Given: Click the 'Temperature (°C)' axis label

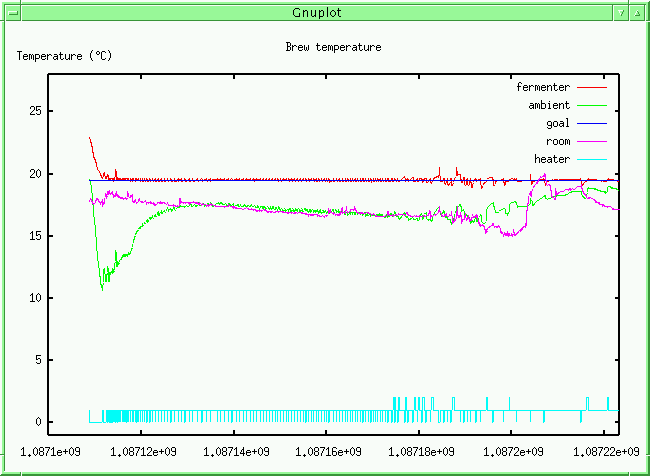Looking at the screenshot, I should 64,56.
